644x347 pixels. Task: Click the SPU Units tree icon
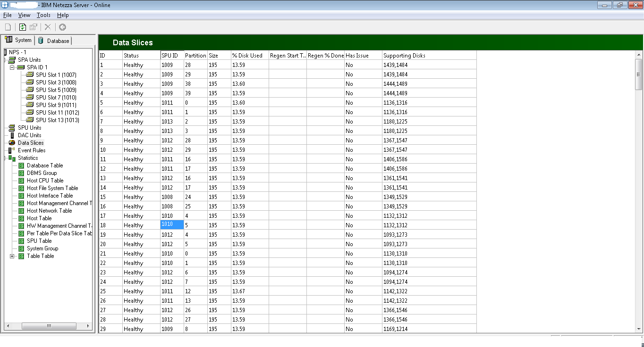point(12,128)
